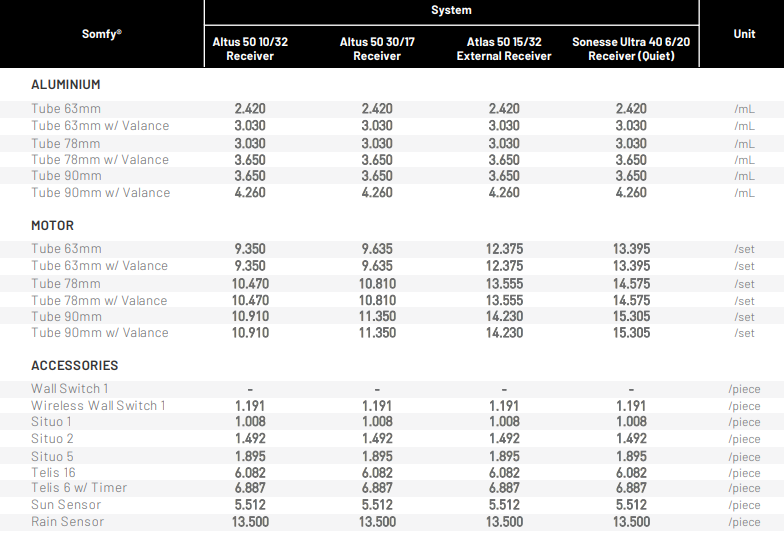Viewport: 784px width, 535px height.
Task: Click Tube 90mm w/ Valance label under Aluminium
Action: coord(100,192)
